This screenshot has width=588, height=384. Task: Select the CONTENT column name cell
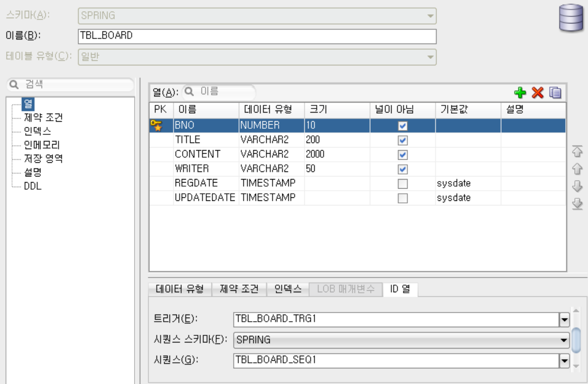(206, 154)
